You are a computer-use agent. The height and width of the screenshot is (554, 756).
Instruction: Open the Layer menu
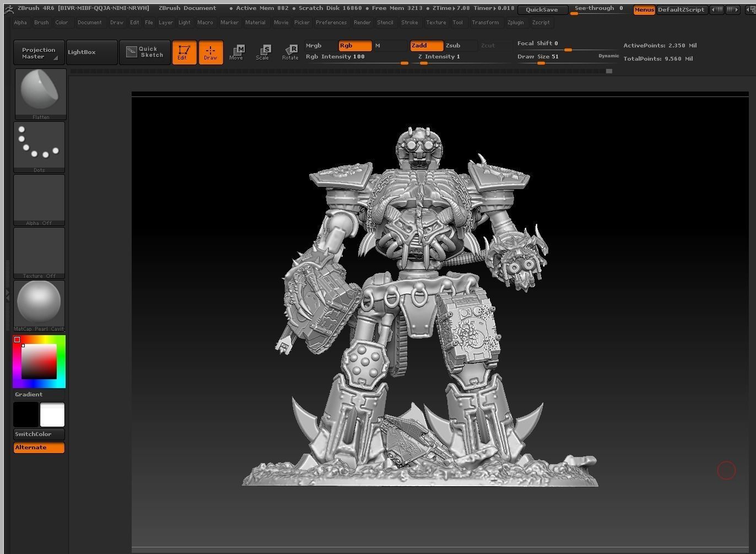point(166,23)
